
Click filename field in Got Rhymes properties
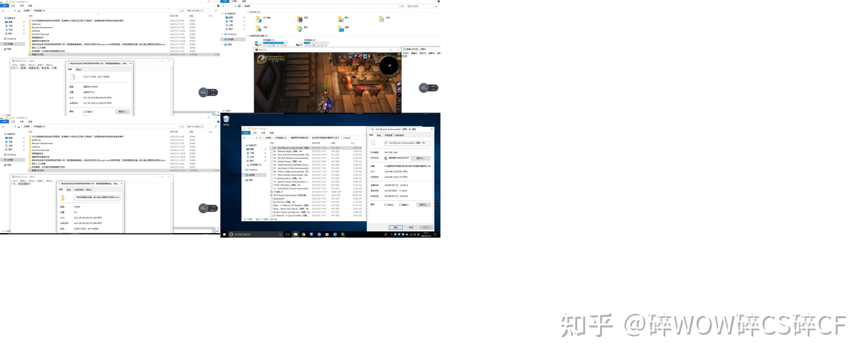(407, 143)
